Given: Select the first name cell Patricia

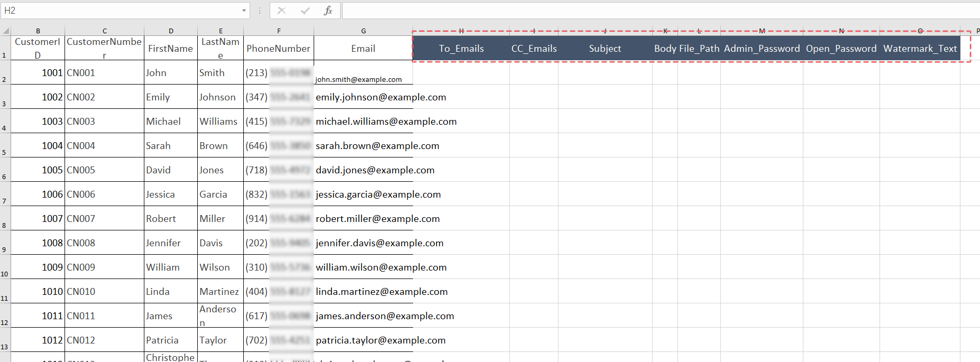Looking at the screenshot, I should pyautogui.click(x=171, y=340).
